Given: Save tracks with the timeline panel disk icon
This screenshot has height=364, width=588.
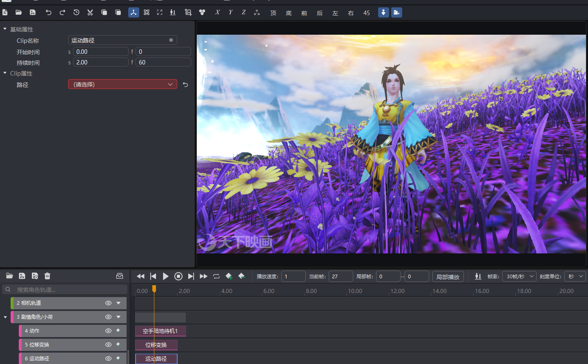Looking at the screenshot, I should click(x=22, y=276).
